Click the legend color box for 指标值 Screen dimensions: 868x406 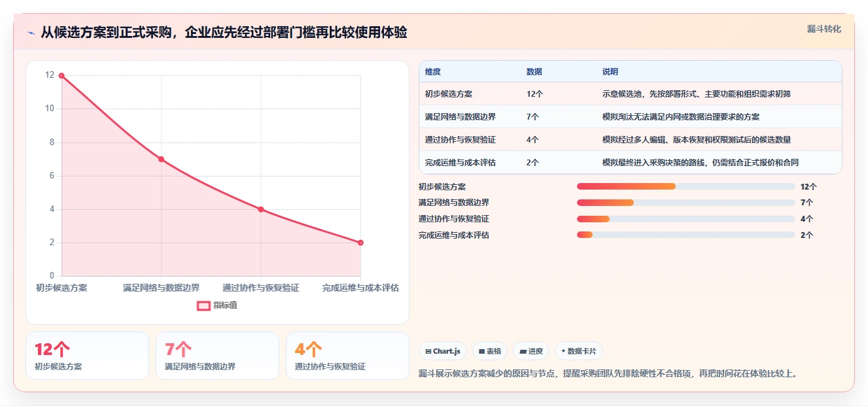coord(203,305)
